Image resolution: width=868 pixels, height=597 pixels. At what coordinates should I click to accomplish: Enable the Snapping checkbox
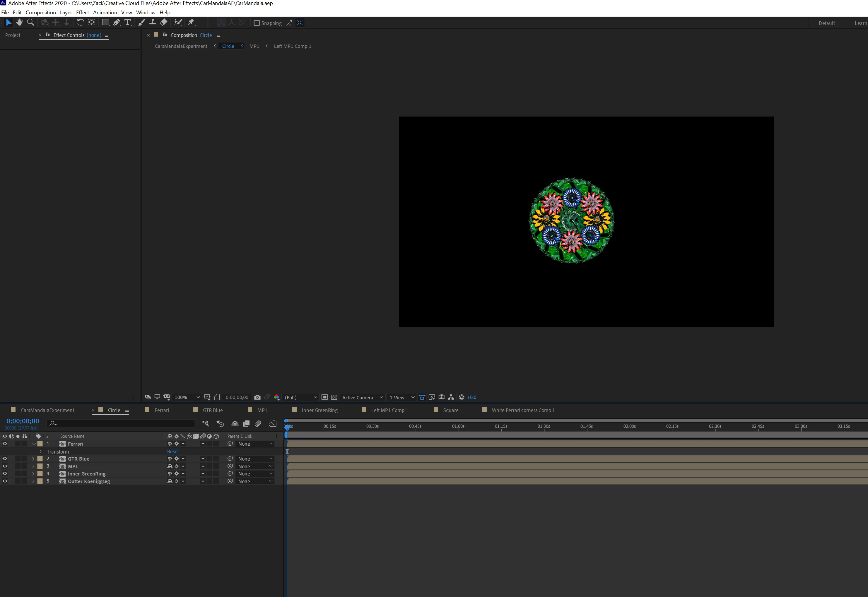pos(257,23)
